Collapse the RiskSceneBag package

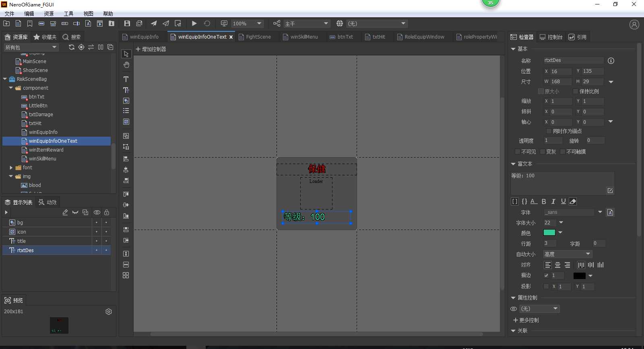tap(5, 79)
